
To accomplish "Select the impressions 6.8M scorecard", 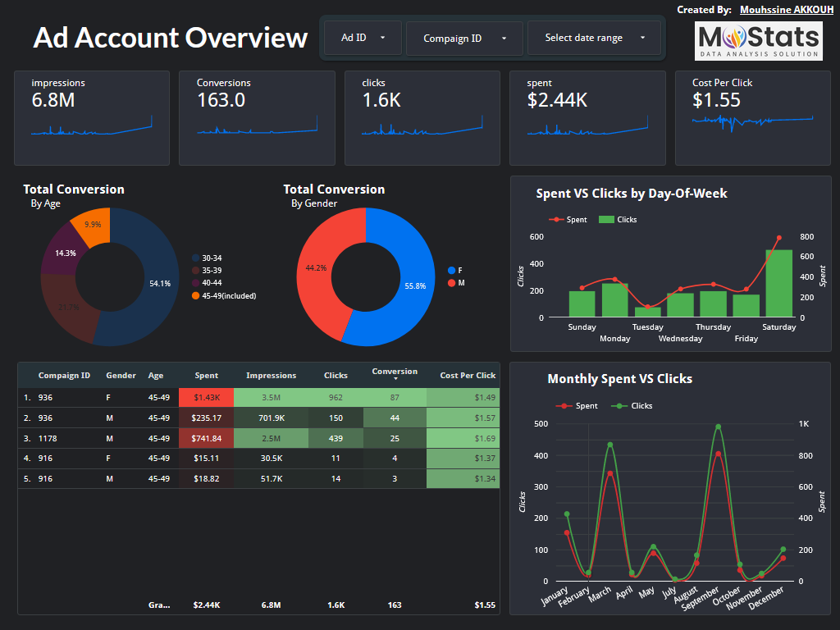I will pyautogui.click(x=92, y=117).
